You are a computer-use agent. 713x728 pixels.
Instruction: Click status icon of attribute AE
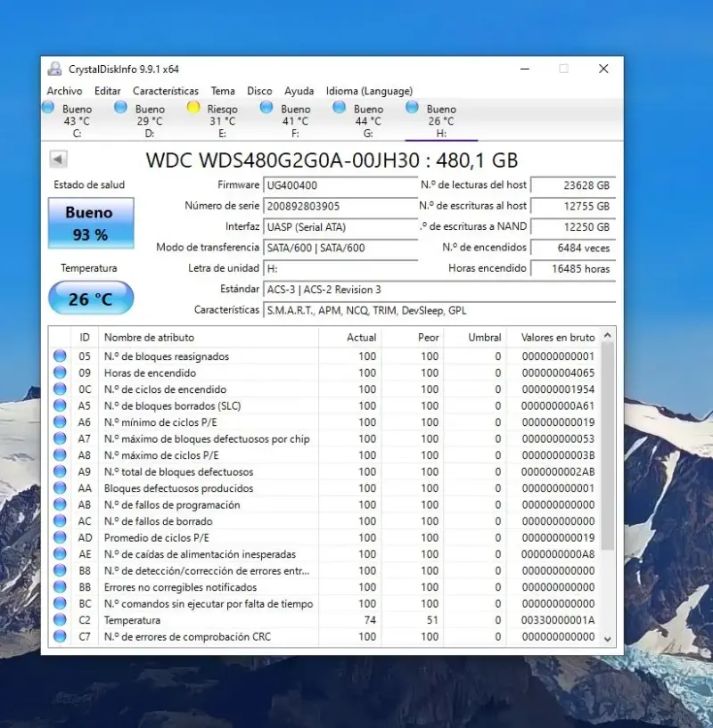coord(60,554)
